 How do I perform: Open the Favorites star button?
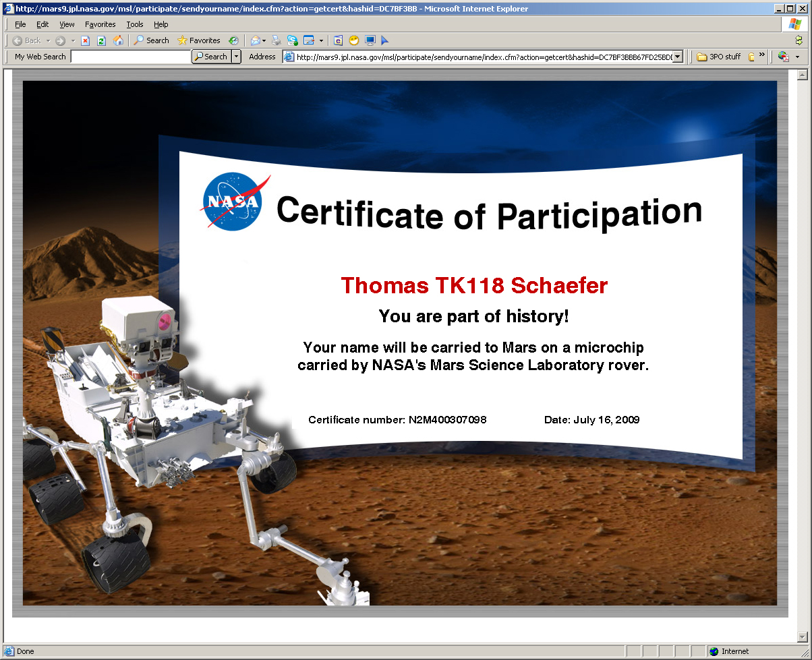pyautogui.click(x=199, y=40)
